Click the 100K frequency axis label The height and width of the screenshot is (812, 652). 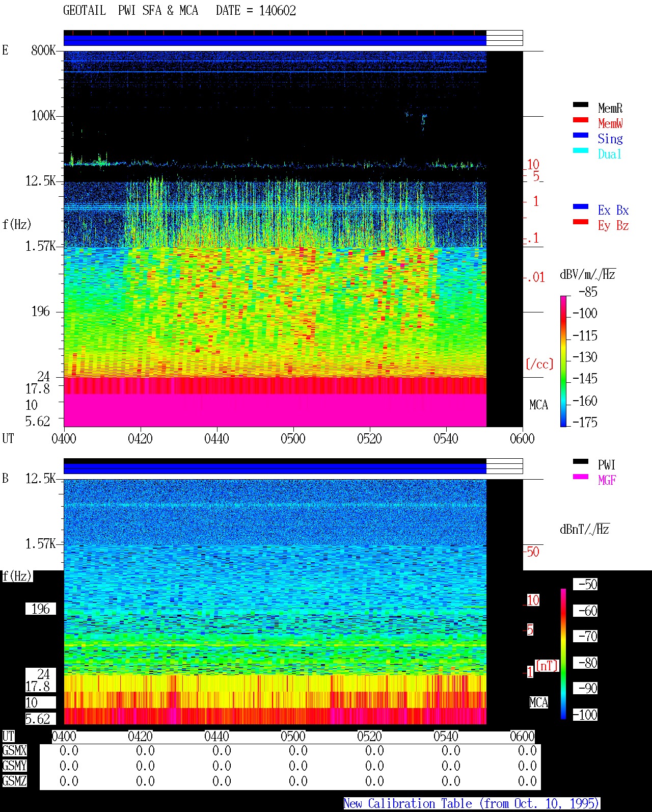(x=43, y=115)
